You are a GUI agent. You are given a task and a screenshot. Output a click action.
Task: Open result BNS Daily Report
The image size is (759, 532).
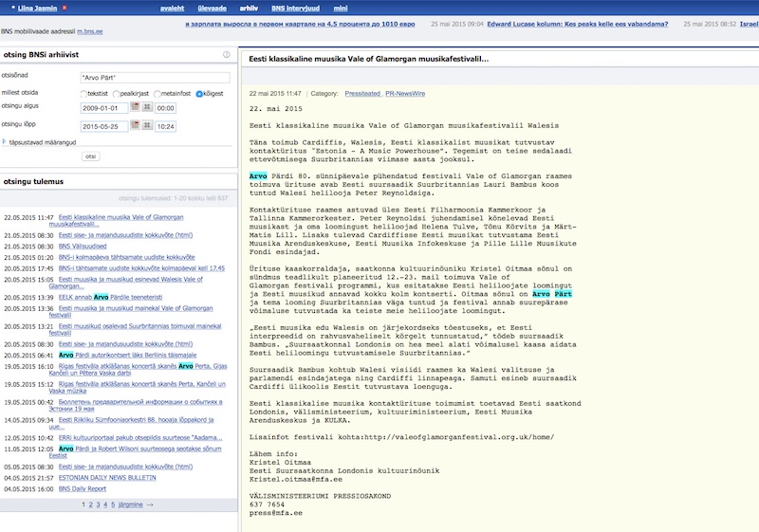point(83,489)
